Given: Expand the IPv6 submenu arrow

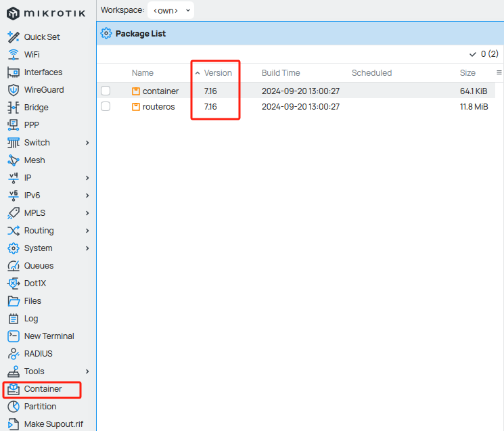Looking at the screenshot, I should (87, 196).
